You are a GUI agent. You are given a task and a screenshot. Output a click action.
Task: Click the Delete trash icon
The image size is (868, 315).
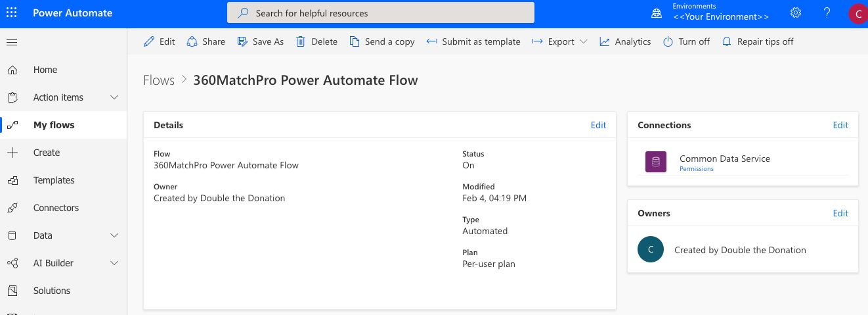301,41
